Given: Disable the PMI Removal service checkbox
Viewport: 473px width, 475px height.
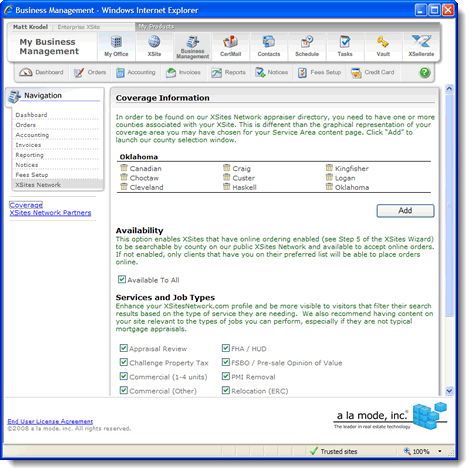Looking at the screenshot, I should point(226,376).
